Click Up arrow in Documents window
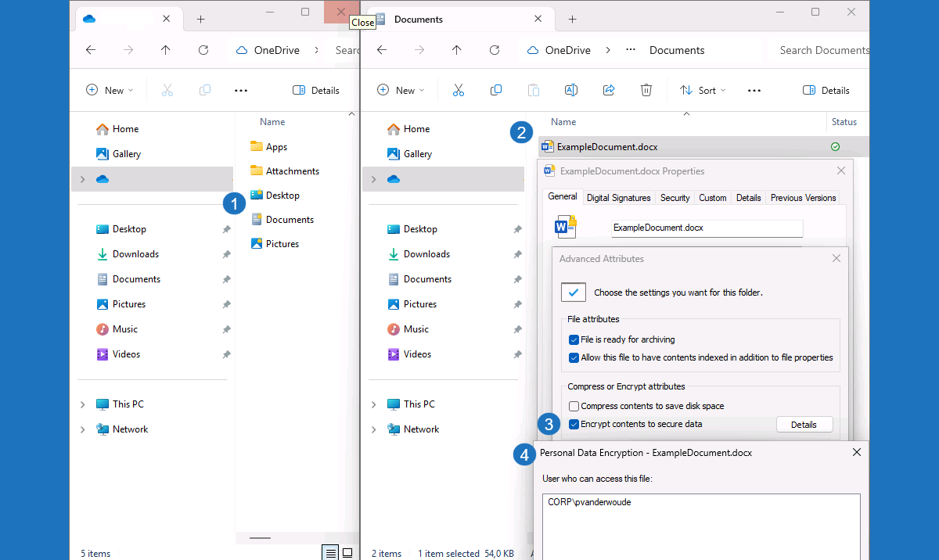Viewport: 939px width, 560px height. (x=457, y=50)
